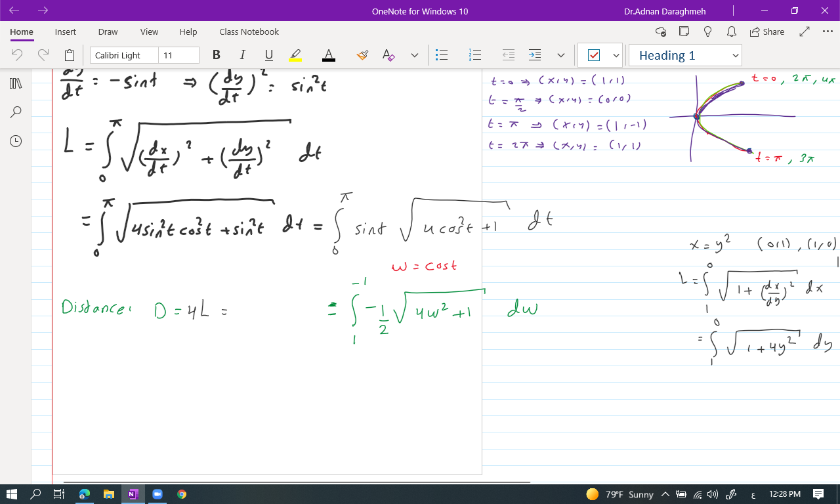Insert a numbered list

pyautogui.click(x=475, y=55)
